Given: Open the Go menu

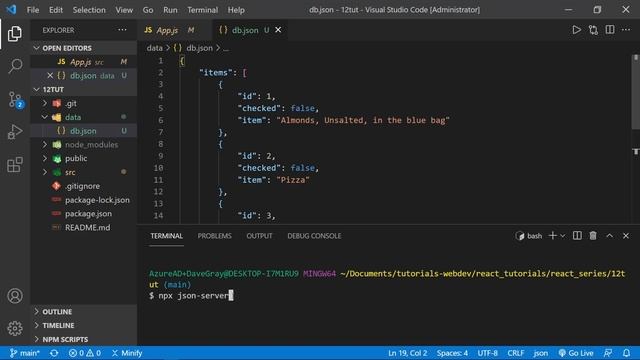Looking at the screenshot, I should (148, 10).
